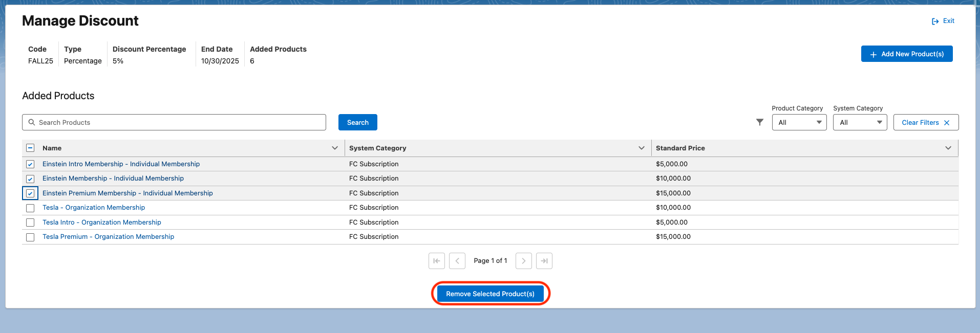
Task: Uncheck Einstein Membership - Individual checkbox
Action: pos(30,179)
